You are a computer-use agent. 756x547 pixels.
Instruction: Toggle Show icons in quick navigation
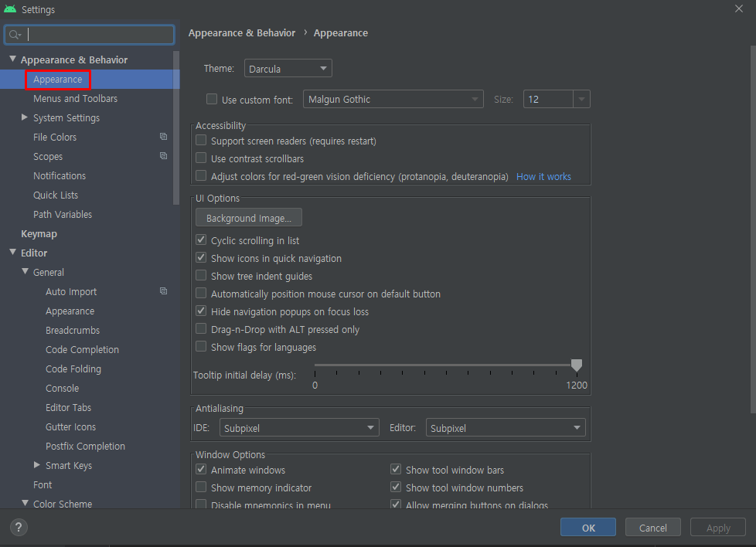[x=201, y=258]
